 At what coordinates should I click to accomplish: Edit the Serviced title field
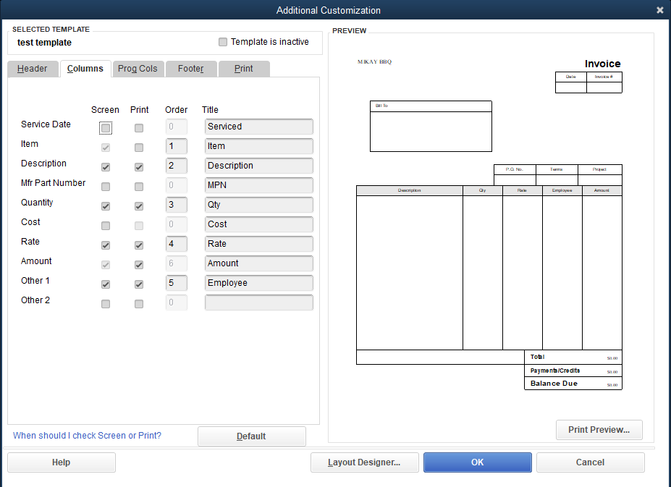(259, 127)
